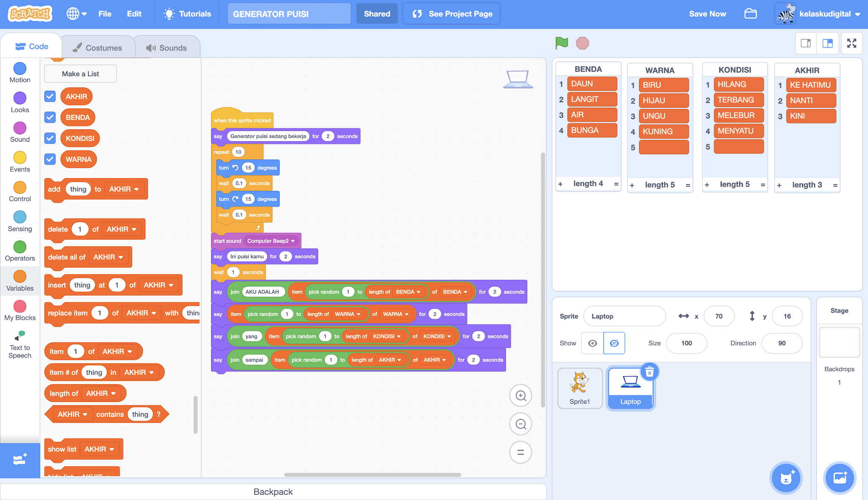Zoom out on the code workspace
Viewport: 868px width, 500px height.
pos(520,424)
